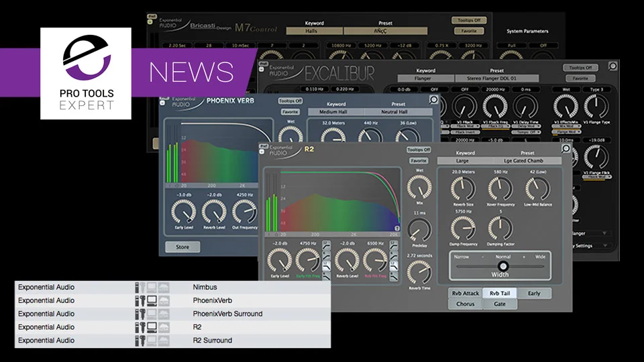Click the R2 Predelay knob
The width and height of the screenshot is (644, 362).
419,230
